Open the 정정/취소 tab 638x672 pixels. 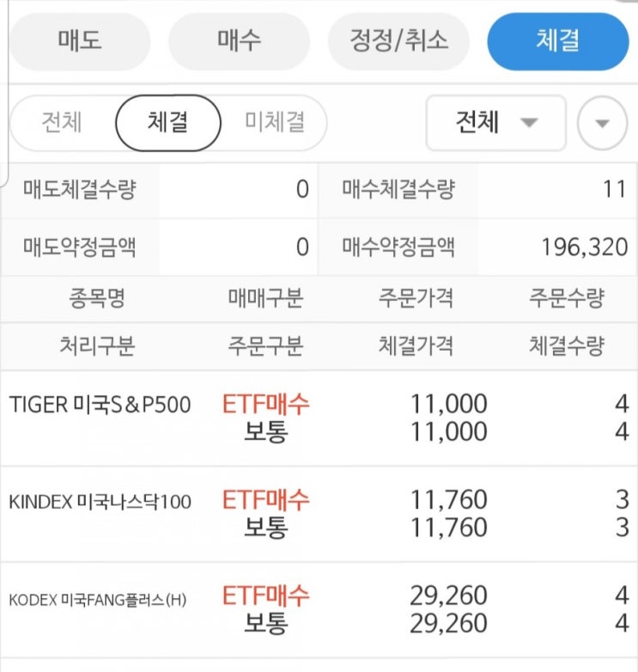pos(398,41)
